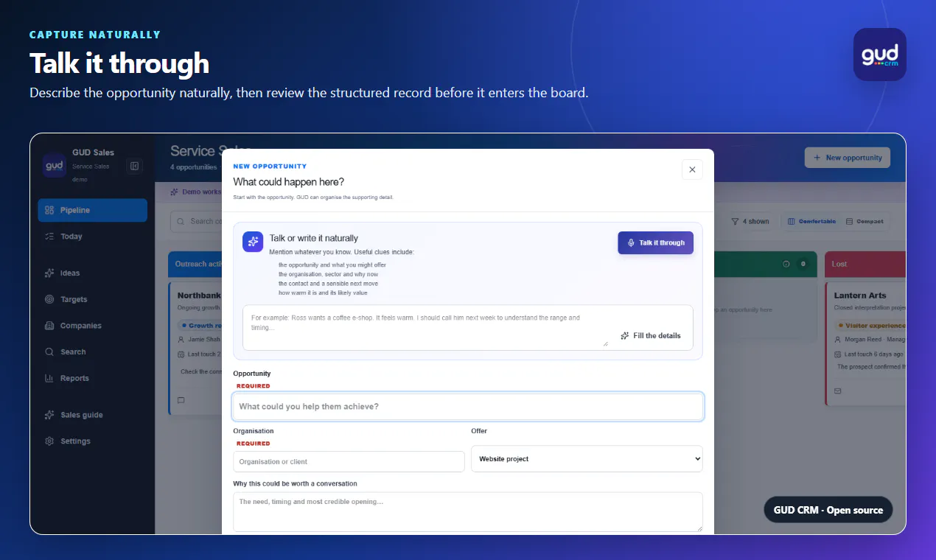The width and height of the screenshot is (936, 560).
Task: Switch board density to Compact
Action: click(x=865, y=221)
